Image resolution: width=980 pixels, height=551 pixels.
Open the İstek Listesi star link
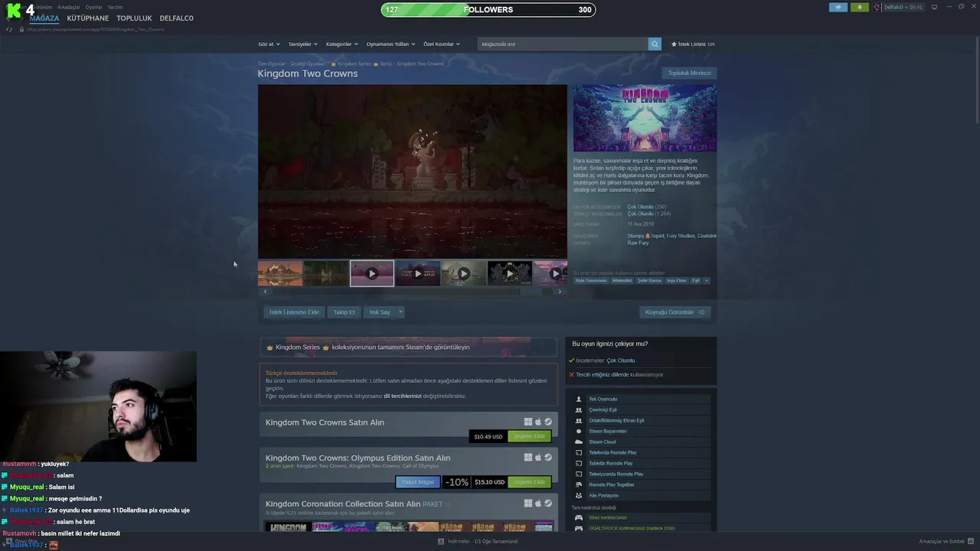(693, 44)
